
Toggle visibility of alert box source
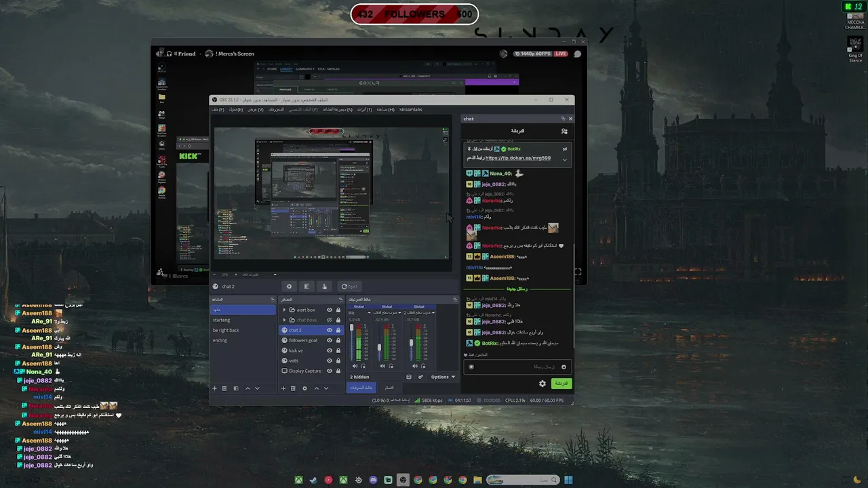pos(330,310)
